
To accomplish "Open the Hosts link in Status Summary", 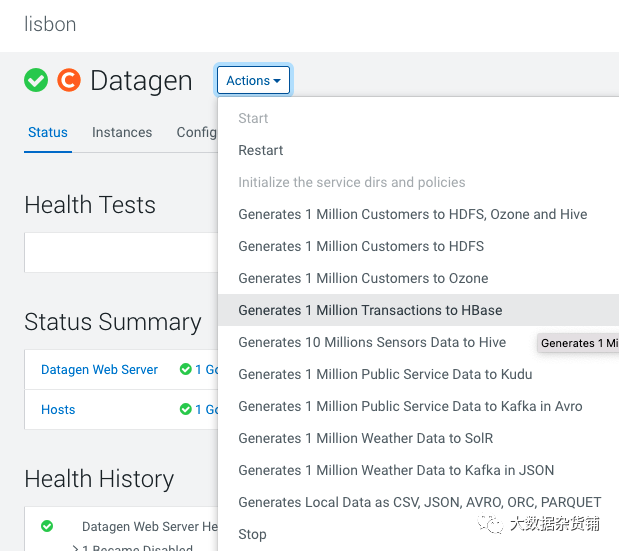I will click(58, 409).
